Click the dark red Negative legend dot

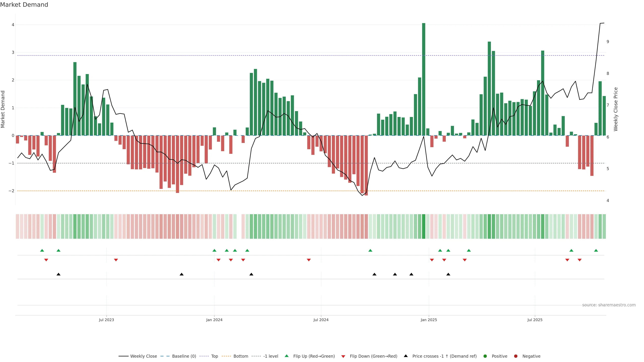pos(516,356)
